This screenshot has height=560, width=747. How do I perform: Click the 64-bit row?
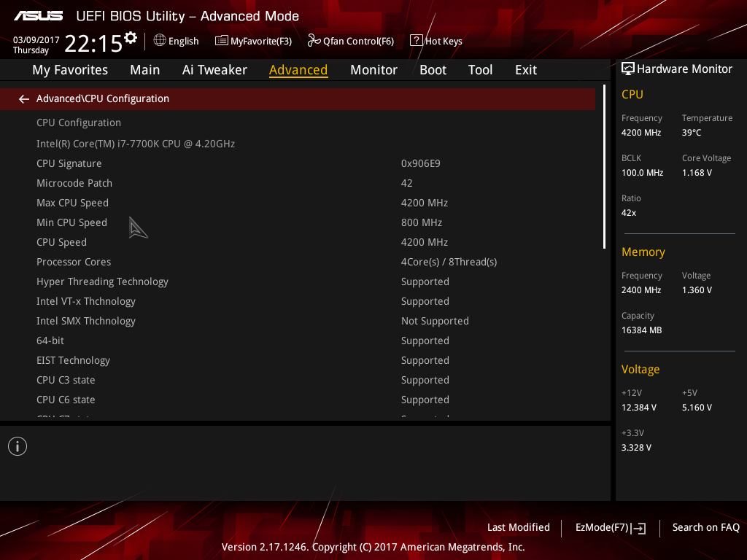[x=298, y=341]
